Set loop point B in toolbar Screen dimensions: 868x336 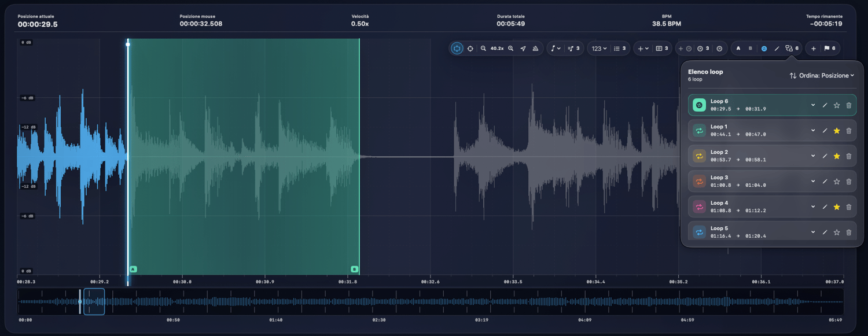click(751, 49)
